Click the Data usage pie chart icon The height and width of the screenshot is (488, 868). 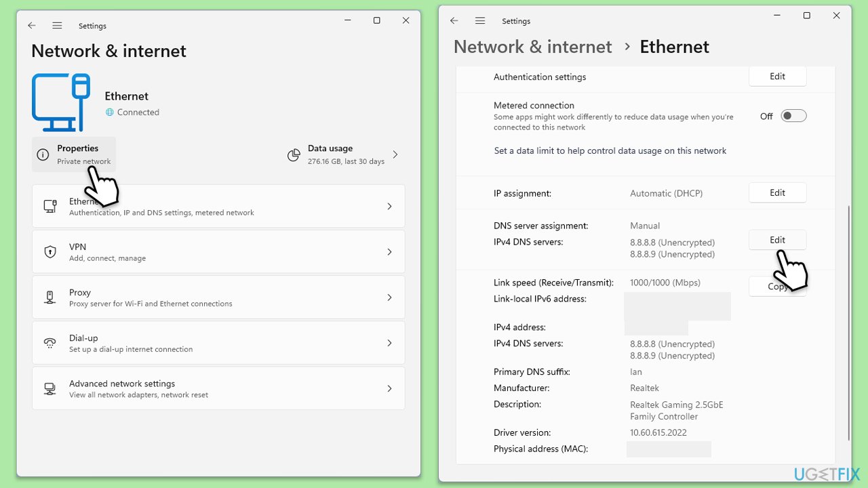pos(294,155)
